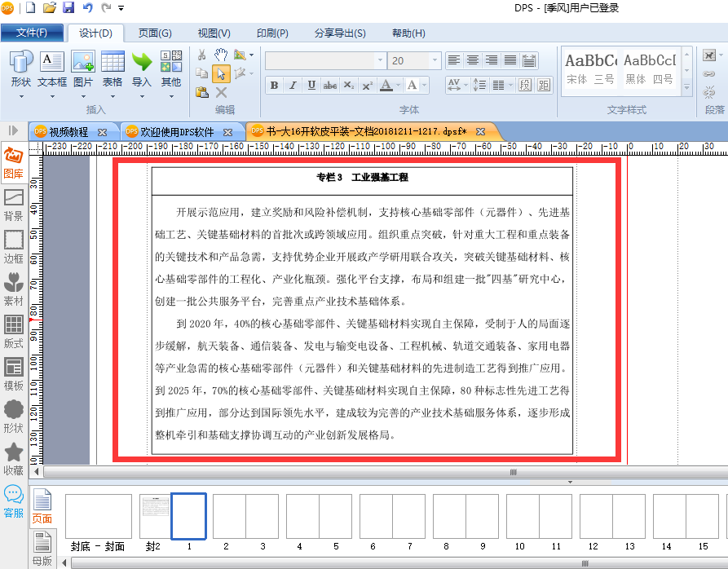Click the 导入 import green arrow icon
The image size is (728, 569).
[142, 69]
